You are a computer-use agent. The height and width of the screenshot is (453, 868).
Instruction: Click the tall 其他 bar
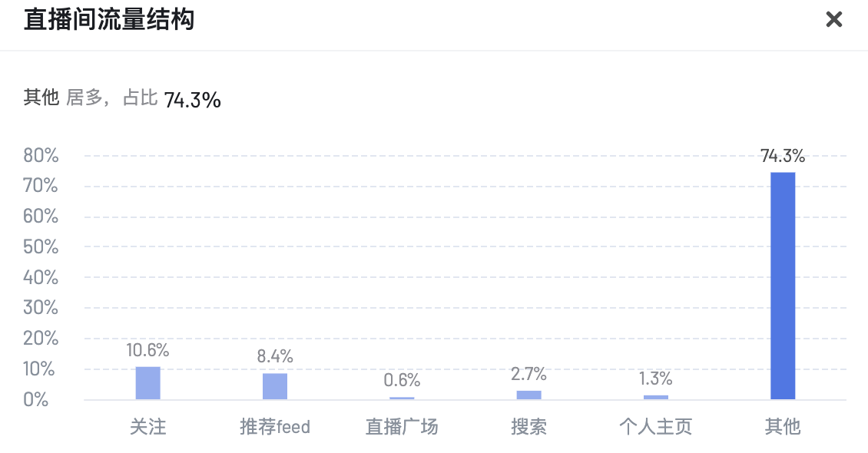click(x=783, y=286)
